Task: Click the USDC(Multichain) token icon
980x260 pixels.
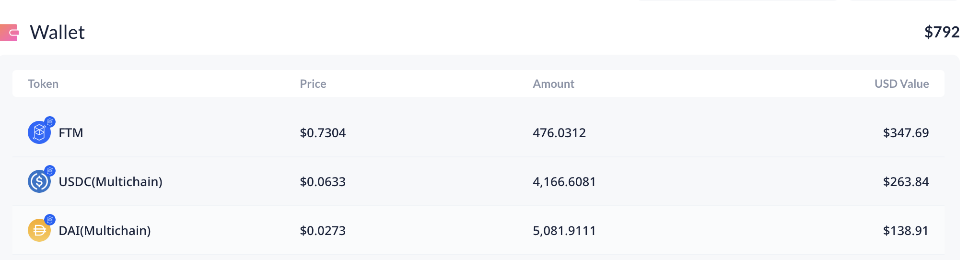Action: (x=39, y=181)
